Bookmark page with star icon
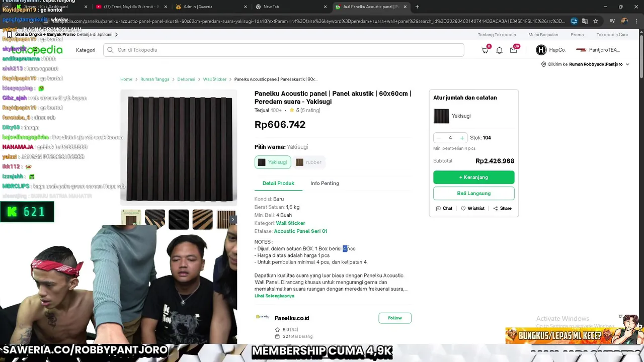644x362 pixels. (x=596, y=21)
